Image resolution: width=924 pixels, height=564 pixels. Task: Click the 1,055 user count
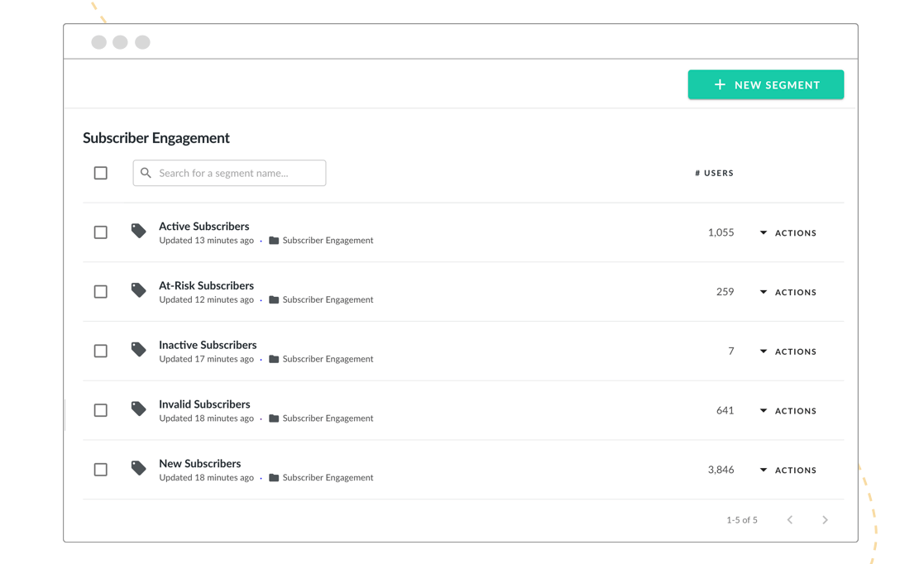click(721, 232)
